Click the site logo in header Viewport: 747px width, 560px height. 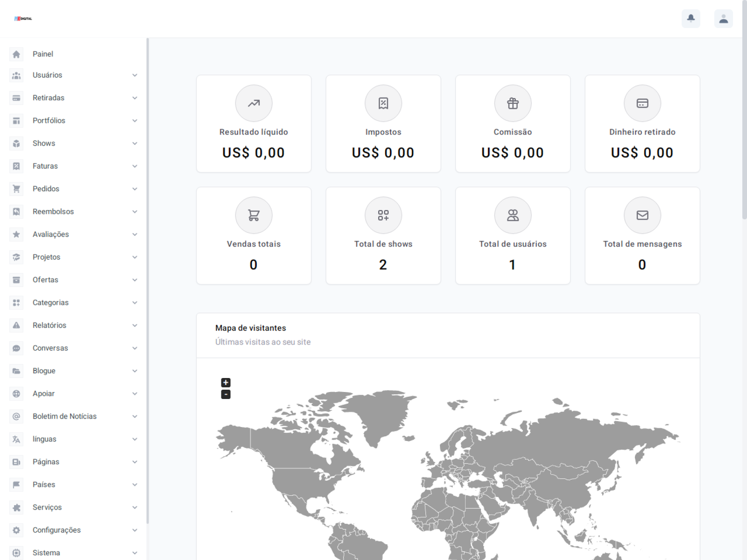click(23, 19)
